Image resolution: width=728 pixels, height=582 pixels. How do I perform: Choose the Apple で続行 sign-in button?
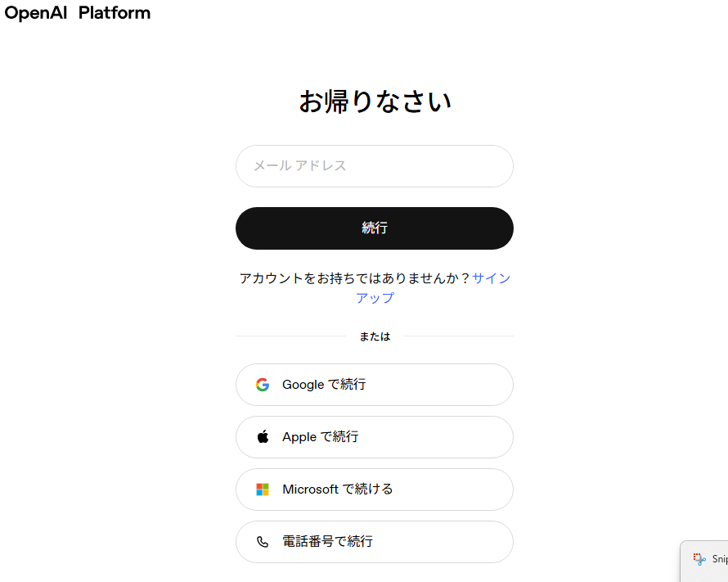(374, 437)
